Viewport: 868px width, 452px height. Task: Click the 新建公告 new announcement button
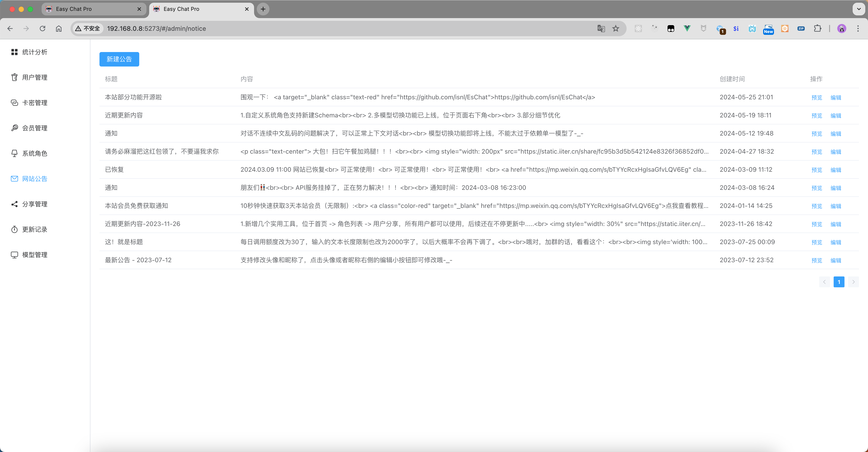click(119, 59)
